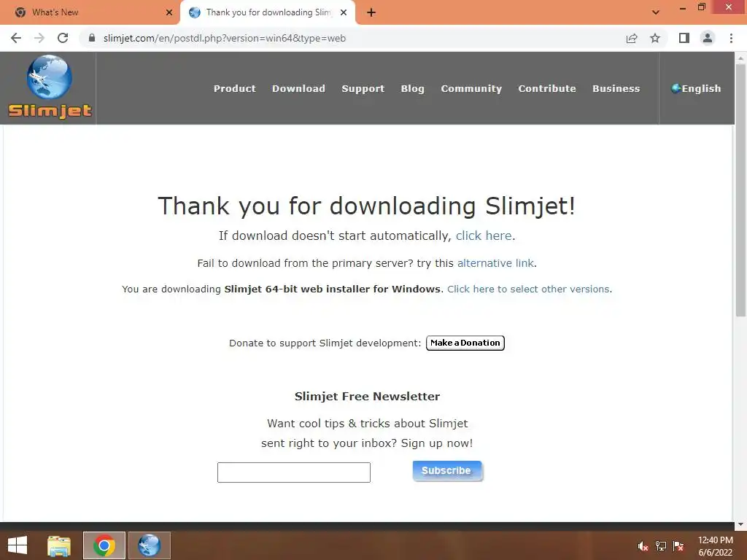747x560 pixels.
Task: Reload the Slimjet download page
Action: point(63,38)
